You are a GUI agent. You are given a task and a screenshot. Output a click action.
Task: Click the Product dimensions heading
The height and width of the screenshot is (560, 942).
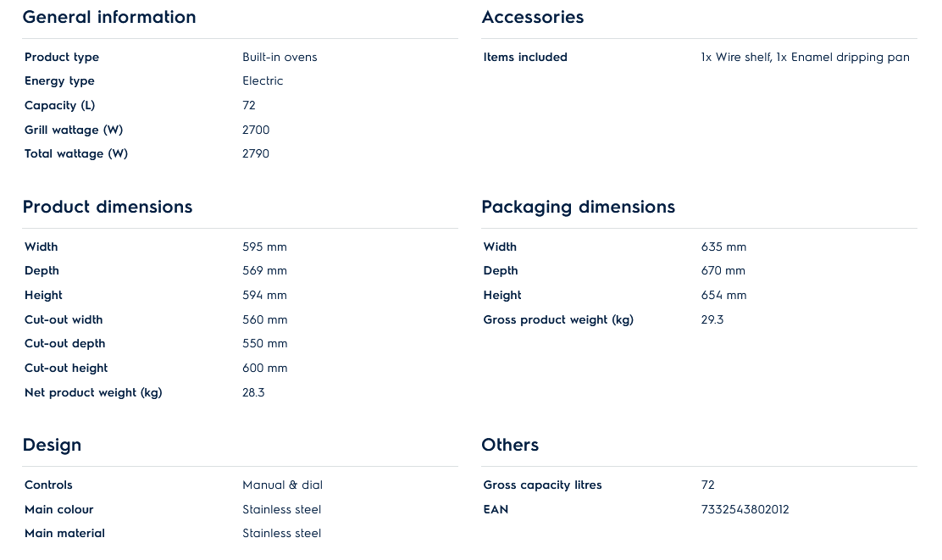[108, 207]
